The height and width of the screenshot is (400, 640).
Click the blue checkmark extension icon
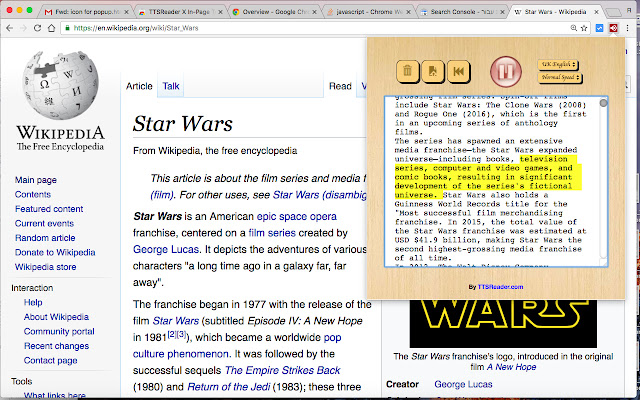pos(599,28)
